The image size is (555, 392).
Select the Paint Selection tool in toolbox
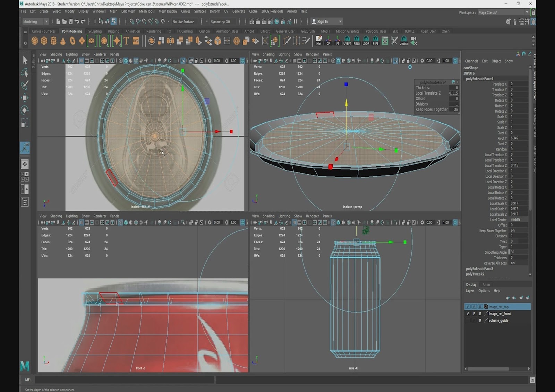(25, 85)
